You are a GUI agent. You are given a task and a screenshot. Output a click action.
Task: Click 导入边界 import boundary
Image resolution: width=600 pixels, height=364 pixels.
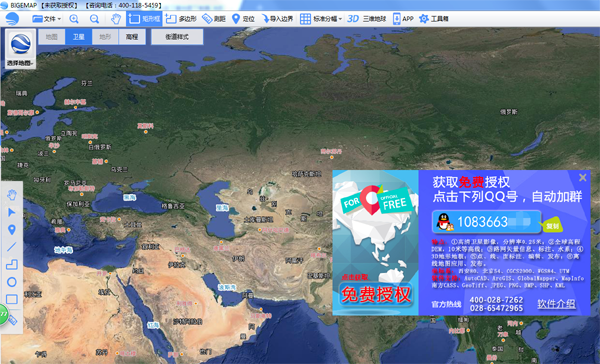[x=277, y=19]
